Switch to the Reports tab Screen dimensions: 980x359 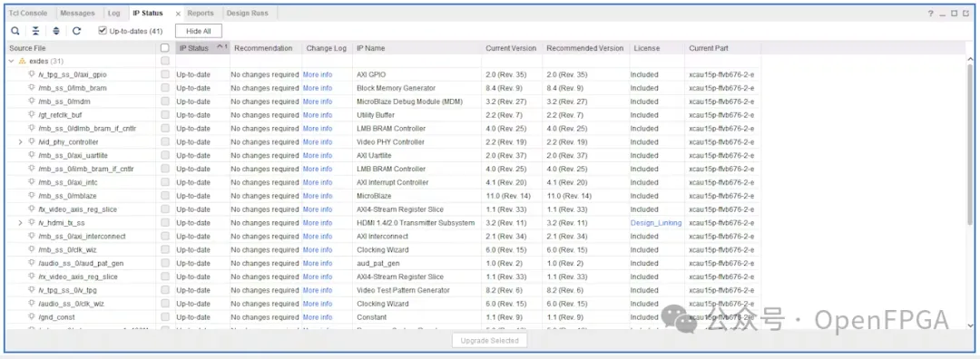(x=201, y=13)
